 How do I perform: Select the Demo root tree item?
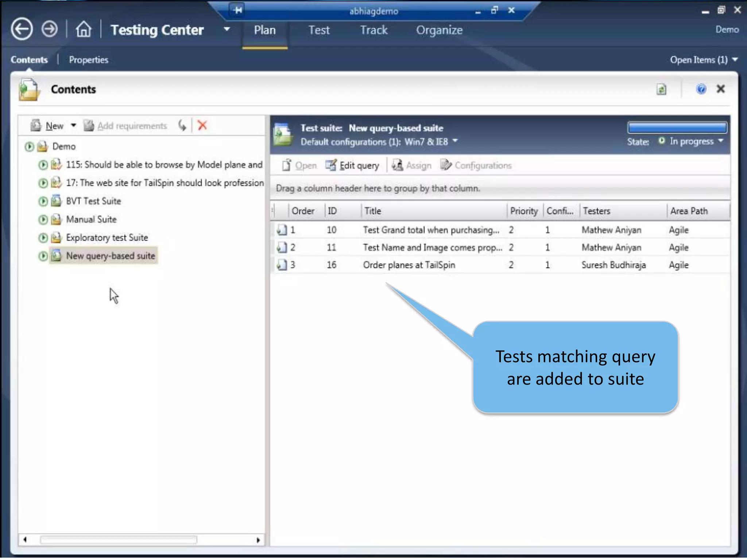coord(64,147)
